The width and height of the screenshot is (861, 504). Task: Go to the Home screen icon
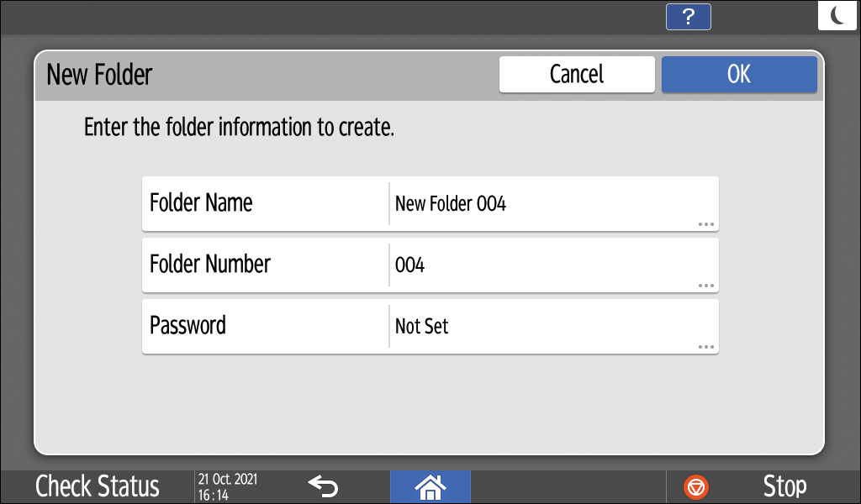pos(430,486)
